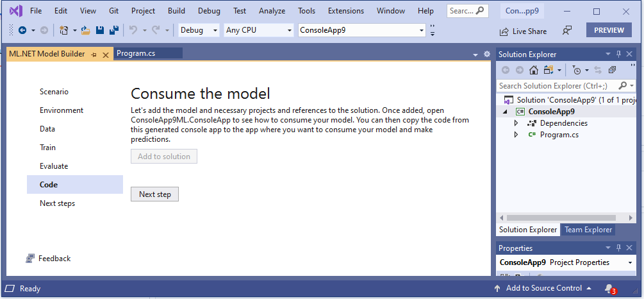Open the File menu

tap(36, 11)
